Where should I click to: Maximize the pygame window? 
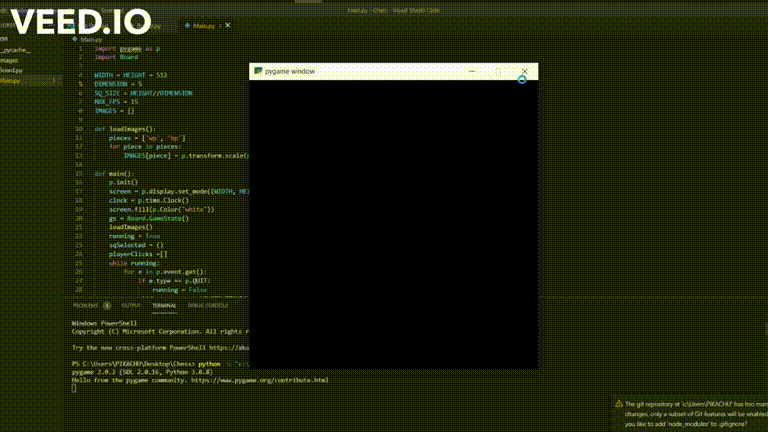498,71
